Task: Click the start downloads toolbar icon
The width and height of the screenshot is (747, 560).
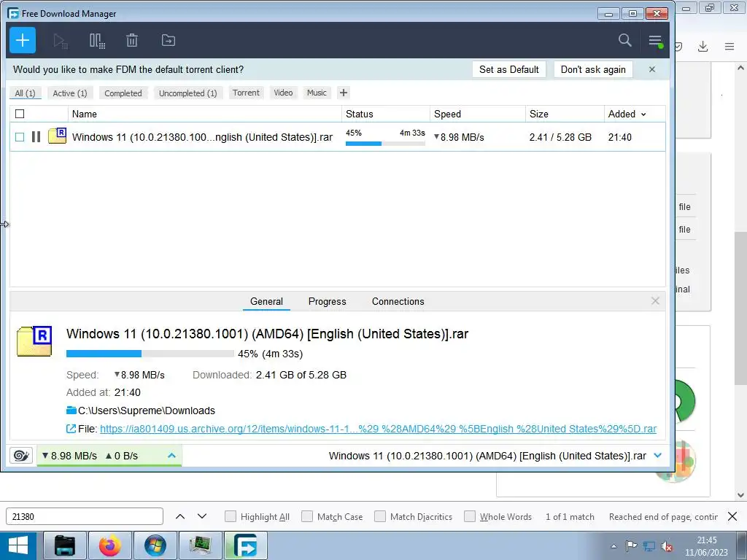Action: tap(60, 41)
